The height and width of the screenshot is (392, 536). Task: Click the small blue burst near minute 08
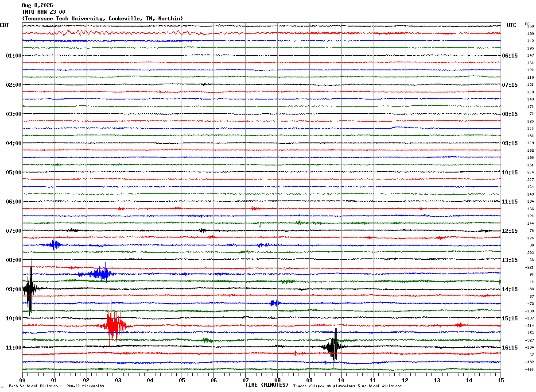tap(275, 303)
